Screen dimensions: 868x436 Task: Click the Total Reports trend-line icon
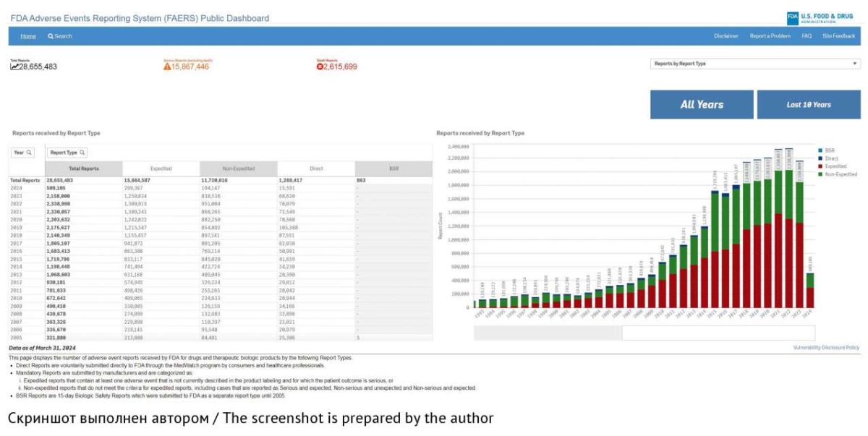click(x=14, y=67)
